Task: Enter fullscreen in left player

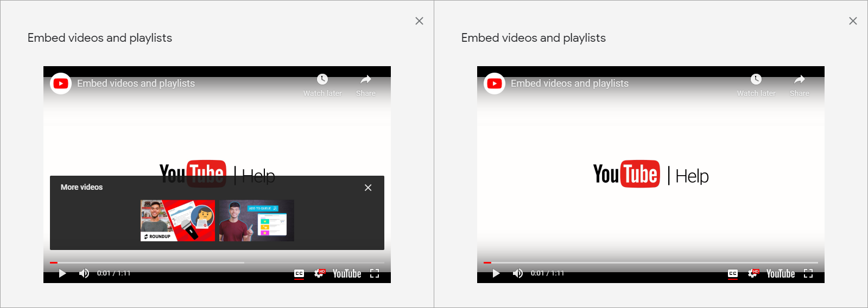Action: [x=375, y=273]
